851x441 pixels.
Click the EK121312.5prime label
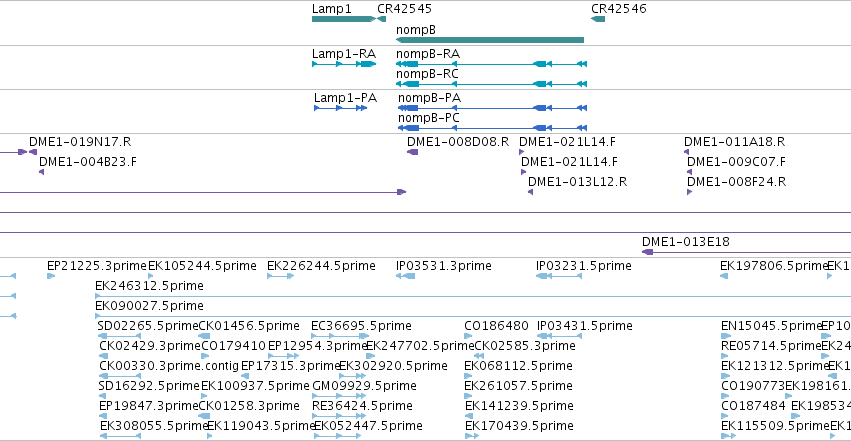pyautogui.click(x=776, y=366)
